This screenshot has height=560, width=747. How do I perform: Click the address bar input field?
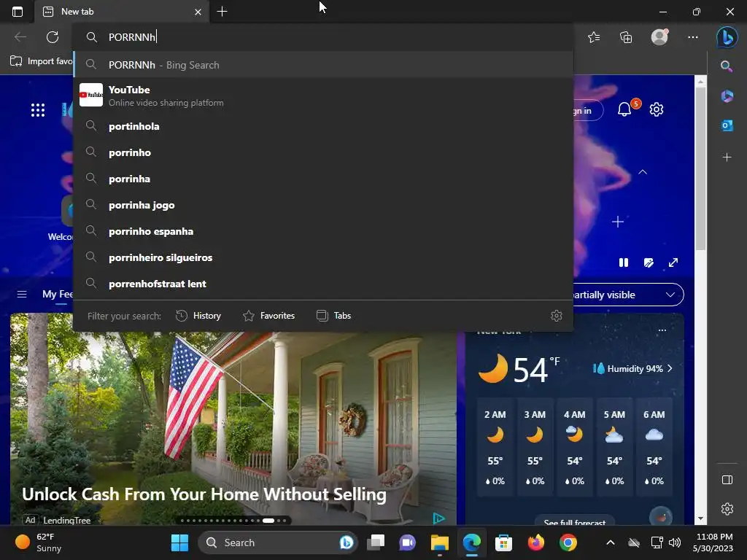pyautogui.click(x=323, y=37)
